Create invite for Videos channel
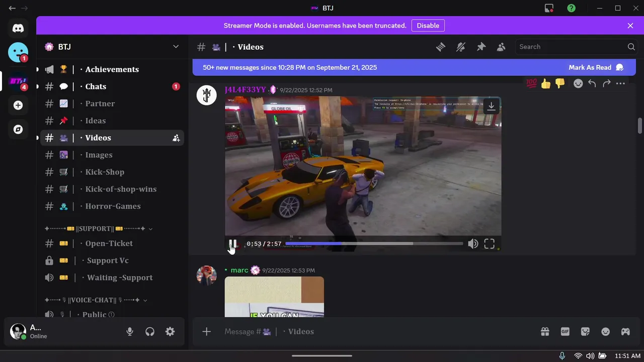This screenshot has height=362, width=644. pyautogui.click(x=176, y=138)
